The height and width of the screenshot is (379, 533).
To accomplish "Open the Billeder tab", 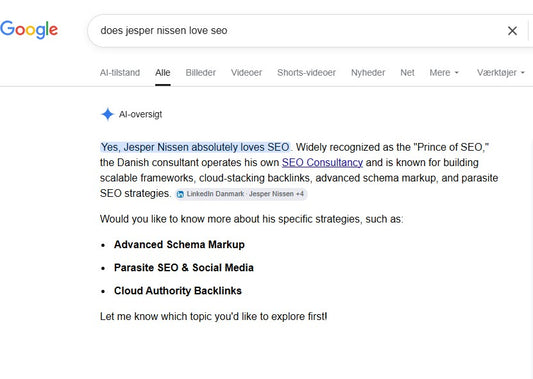I will click(x=201, y=73).
